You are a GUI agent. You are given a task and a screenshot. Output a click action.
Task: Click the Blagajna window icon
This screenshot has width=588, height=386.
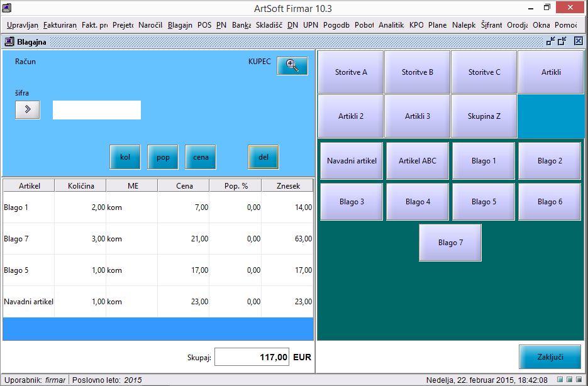pos(9,41)
